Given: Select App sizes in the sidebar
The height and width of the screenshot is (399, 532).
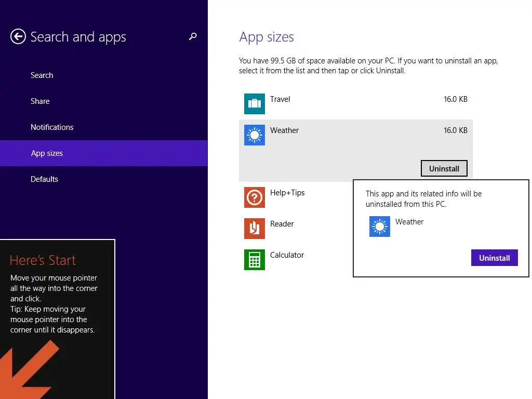Looking at the screenshot, I should [x=103, y=153].
